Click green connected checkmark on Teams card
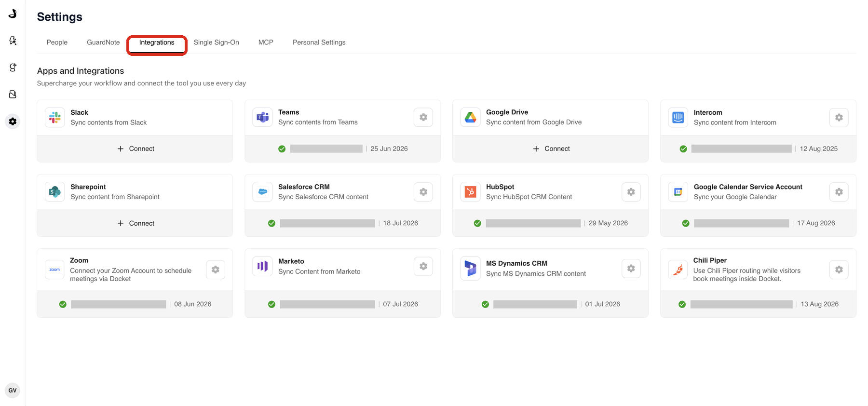The width and height of the screenshot is (868, 406). 282,149
